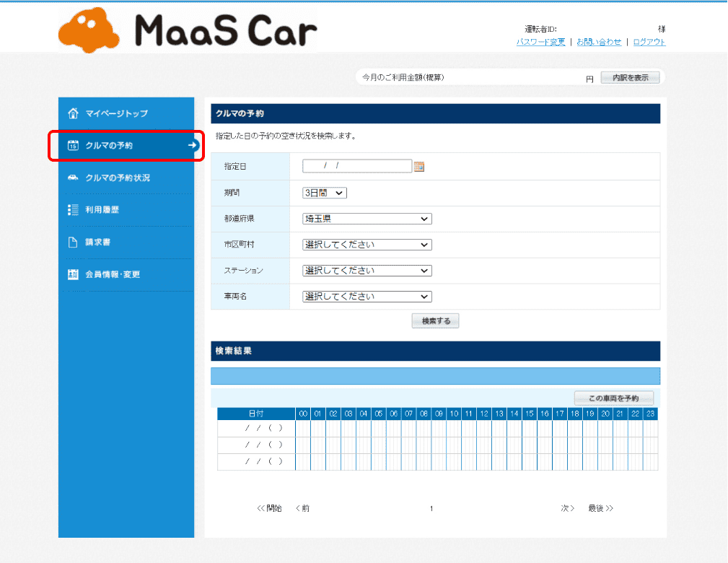This screenshot has width=728, height=563.
Task: Click the car icon for クルマの予約状況
Action: [x=73, y=178]
